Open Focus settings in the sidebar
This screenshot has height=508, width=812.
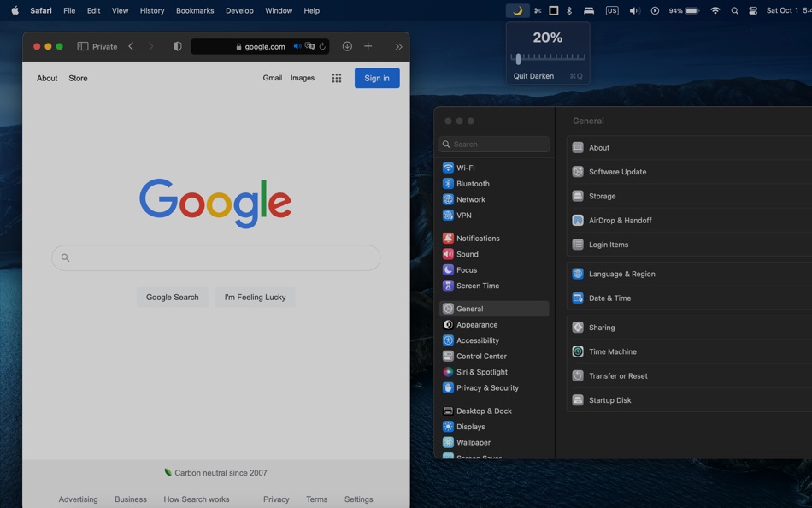493,269
